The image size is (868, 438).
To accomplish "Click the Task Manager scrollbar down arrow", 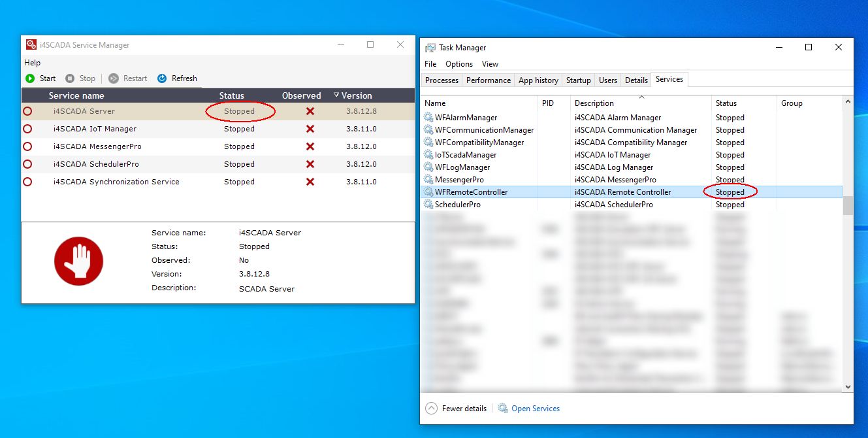I will click(x=848, y=386).
